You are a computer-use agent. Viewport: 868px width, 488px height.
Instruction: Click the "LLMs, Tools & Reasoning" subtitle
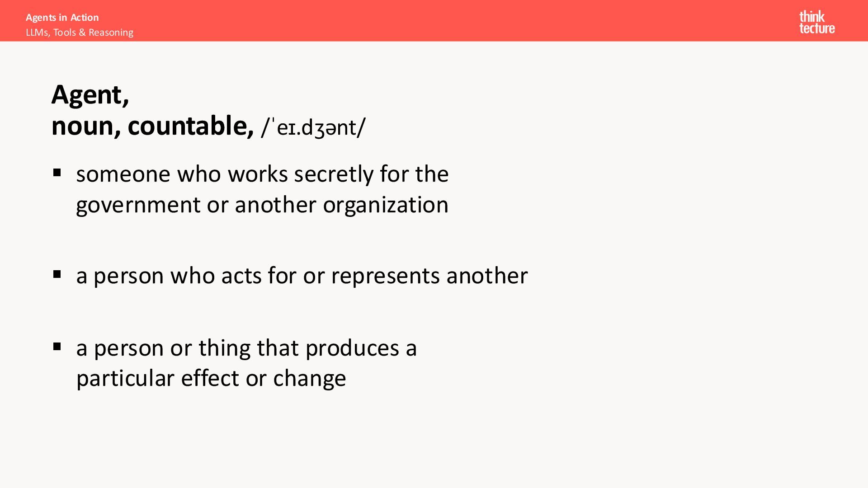(80, 33)
